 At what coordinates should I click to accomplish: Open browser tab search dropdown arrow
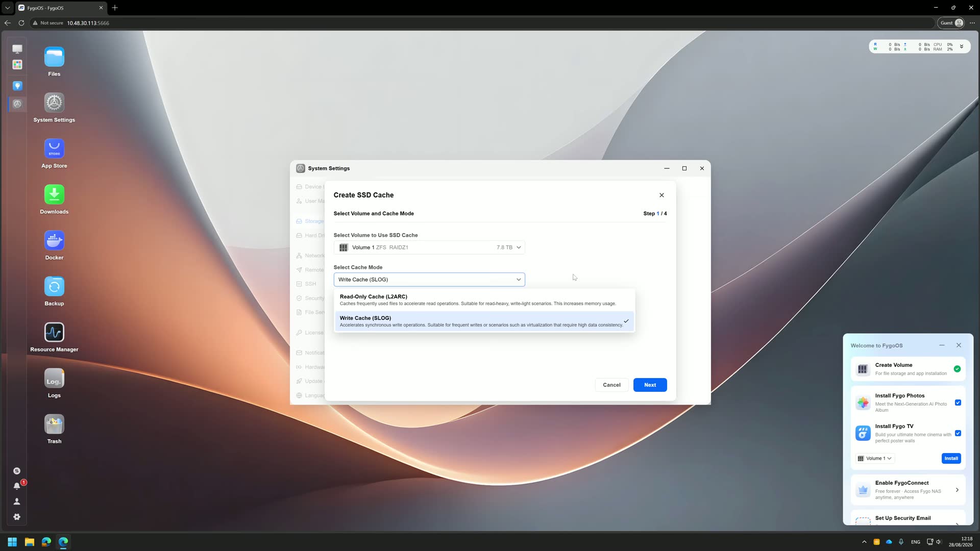(8, 8)
